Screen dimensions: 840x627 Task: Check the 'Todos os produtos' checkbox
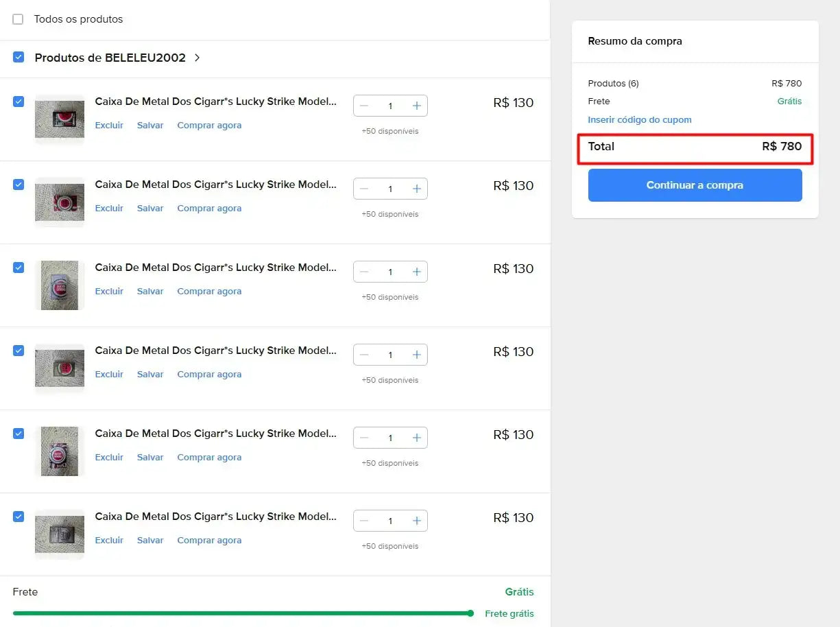pos(18,19)
